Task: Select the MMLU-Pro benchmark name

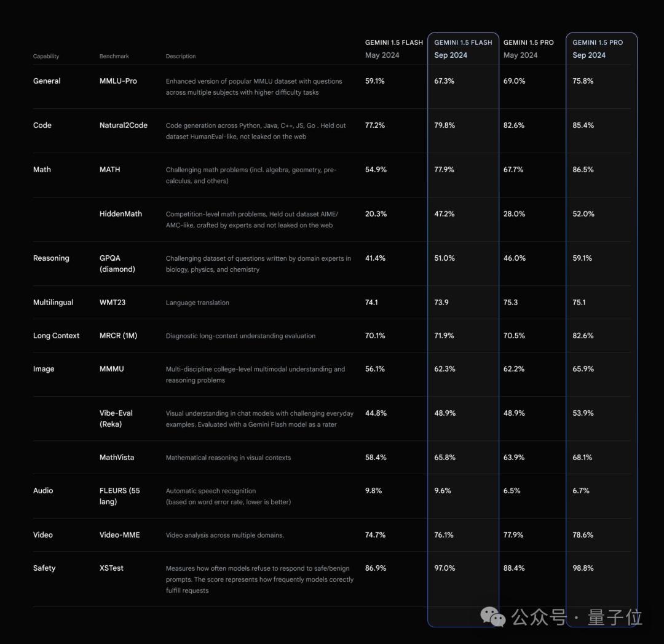Action: 118,81
